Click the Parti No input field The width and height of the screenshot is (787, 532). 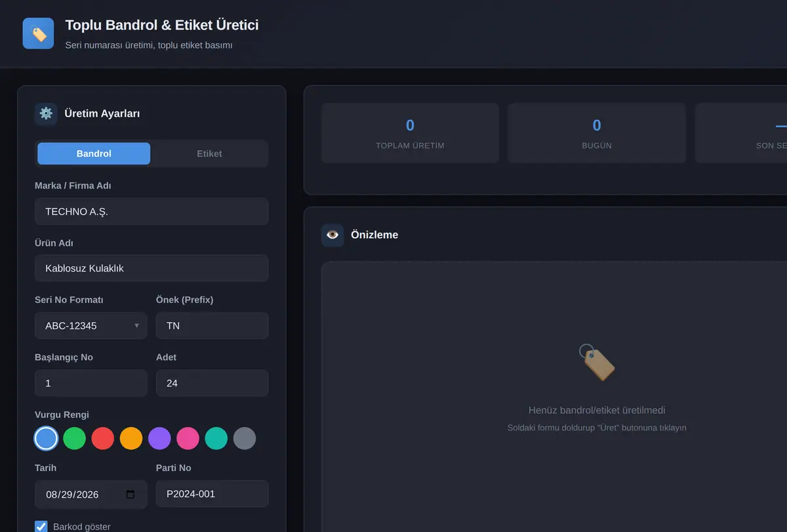click(x=212, y=494)
